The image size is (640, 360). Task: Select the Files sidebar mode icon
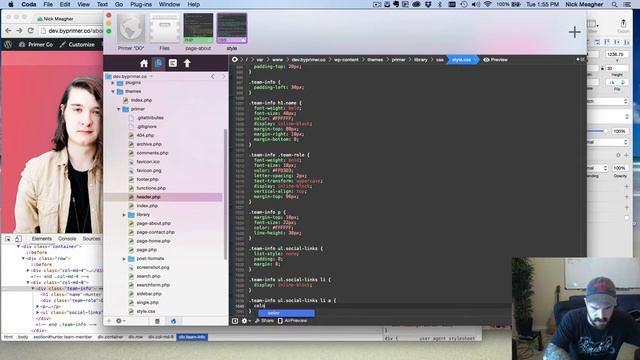158,63
